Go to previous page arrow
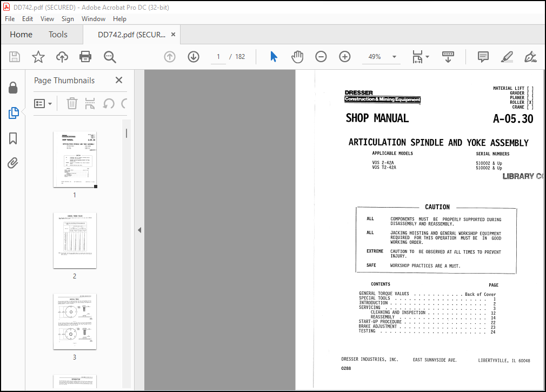 point(170,57)
